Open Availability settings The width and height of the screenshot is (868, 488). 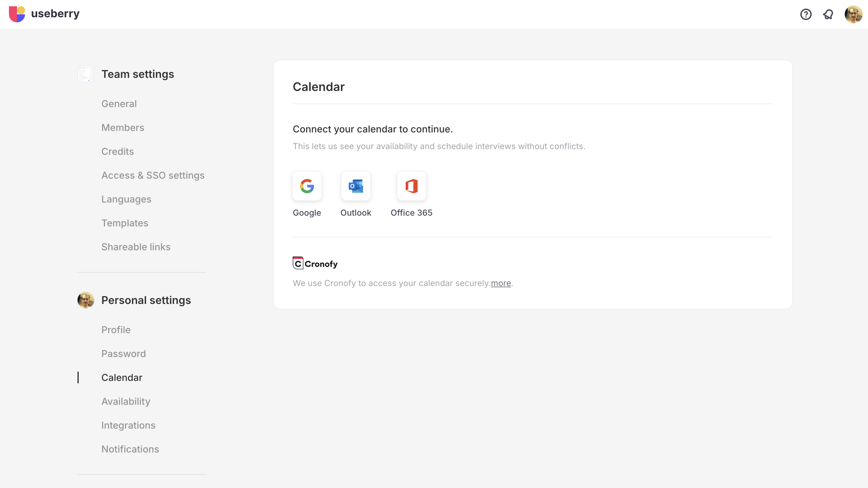pos(126,402)
